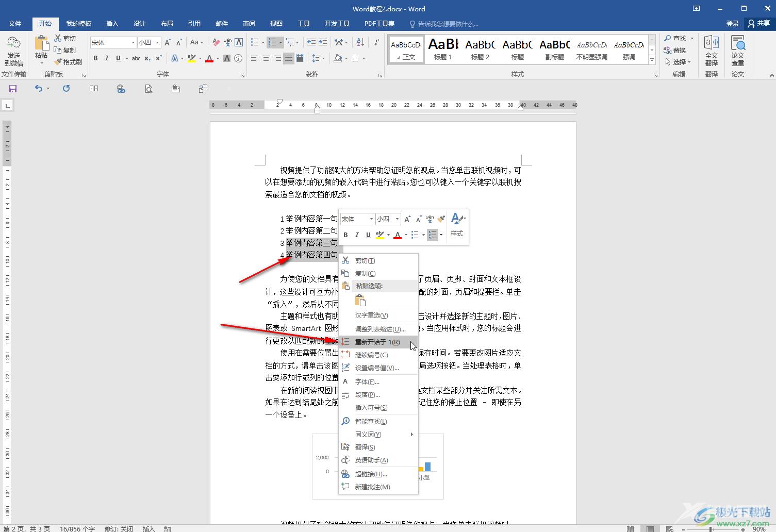
Task: Click the Strikethrough abc button
Action: click(136, 58)
